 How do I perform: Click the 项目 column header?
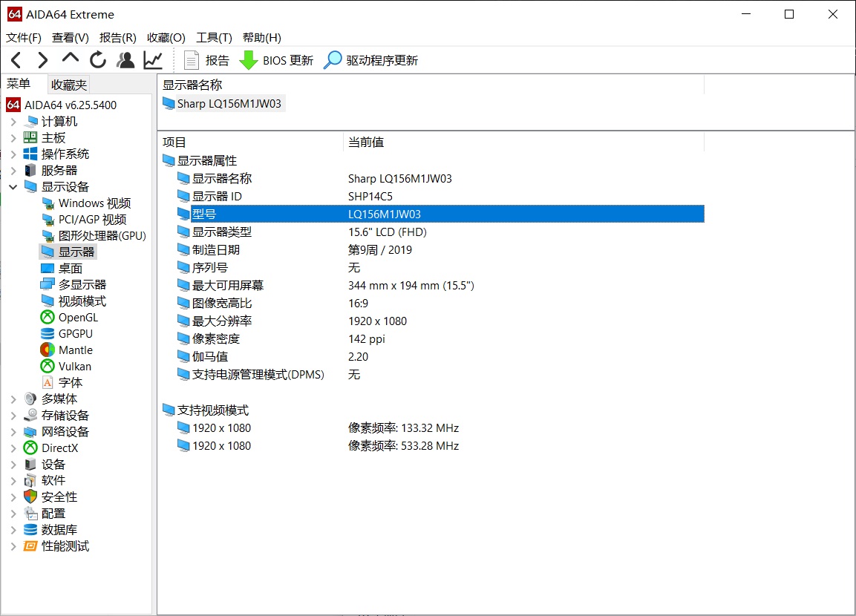(251, 142)
